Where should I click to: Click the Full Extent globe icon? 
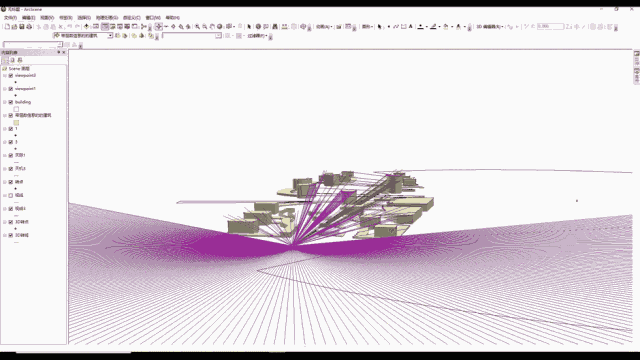220,27
